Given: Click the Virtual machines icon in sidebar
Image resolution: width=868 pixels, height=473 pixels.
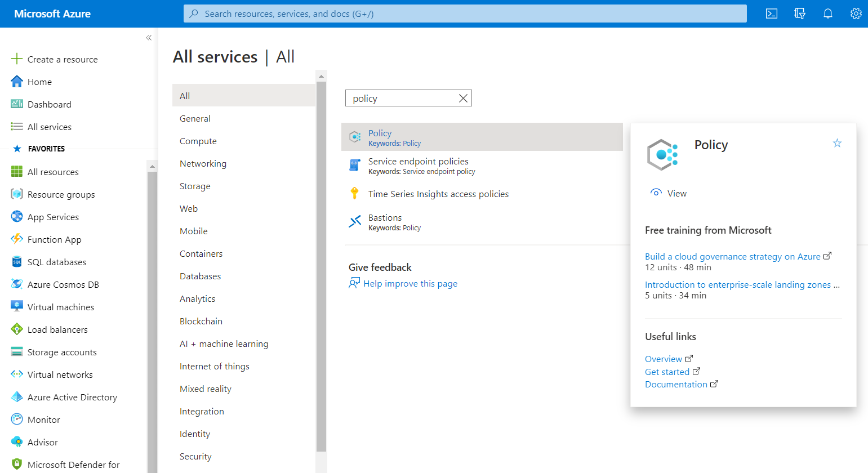Looking at the screenshot, I should 17,307.
